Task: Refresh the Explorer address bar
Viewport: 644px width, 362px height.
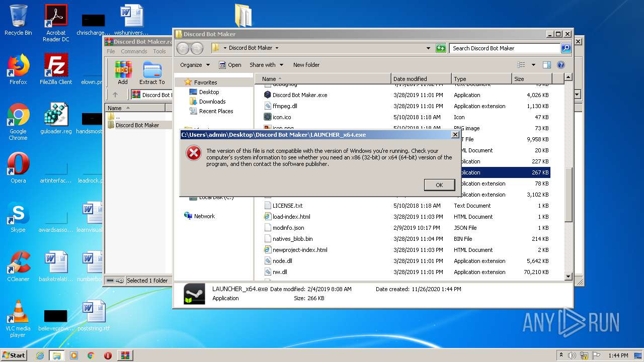Action: [x=441, y=48]
